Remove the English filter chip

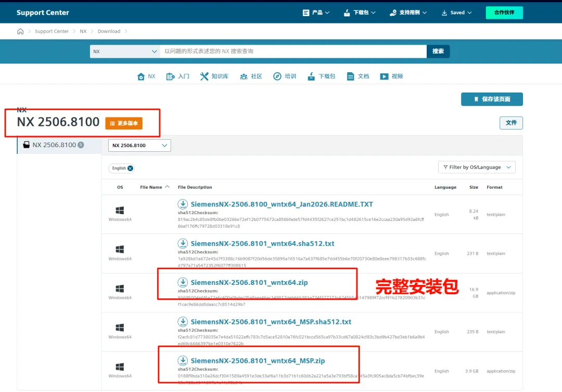tap(130, 168)
